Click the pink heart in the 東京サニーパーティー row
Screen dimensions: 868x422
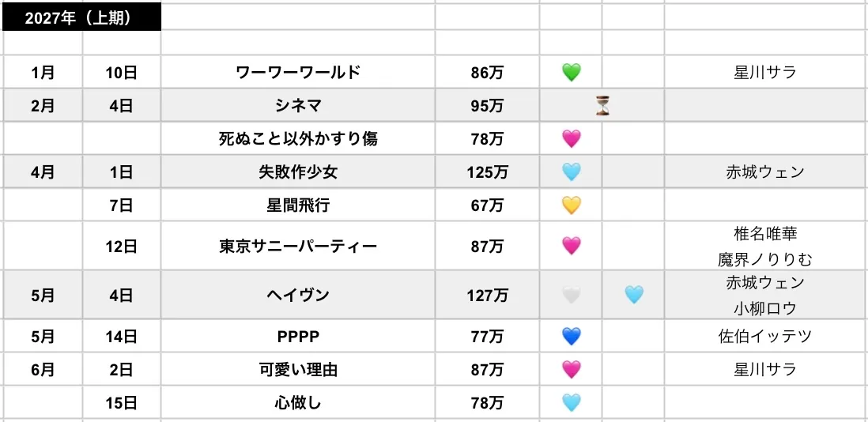(x=571, y=246)
